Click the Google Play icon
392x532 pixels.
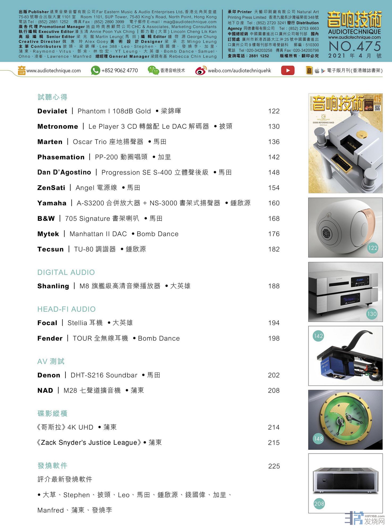pos(323,71)
